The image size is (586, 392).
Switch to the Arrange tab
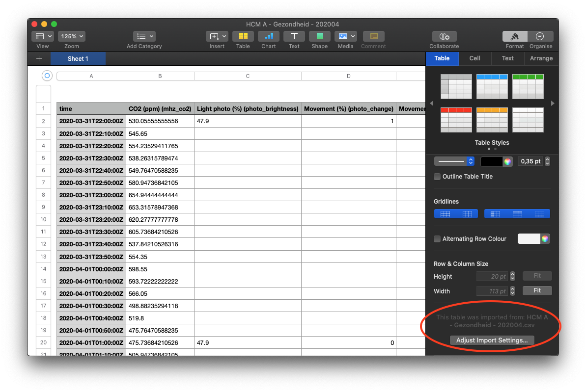point(541,58)
